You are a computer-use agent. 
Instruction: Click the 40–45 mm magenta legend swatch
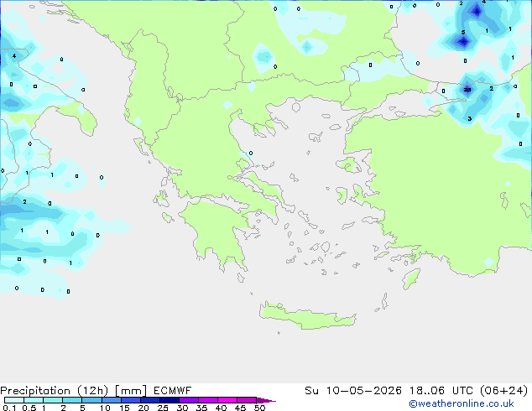tap(227, 400)
